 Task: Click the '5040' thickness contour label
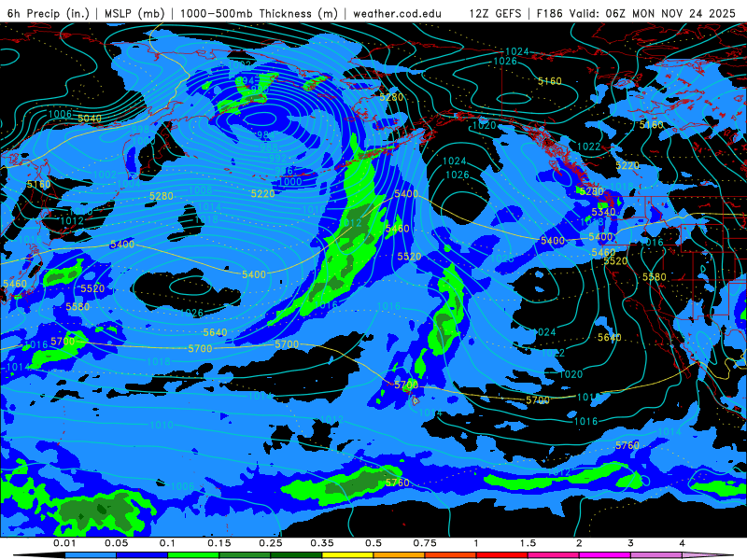pos(90,119)
